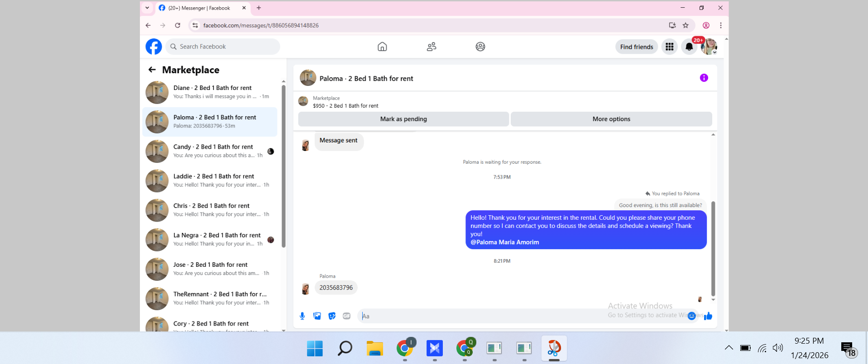The image size is (868, 364).
Task: Record a voice clip with the microphone
Action: click(302, 316)
